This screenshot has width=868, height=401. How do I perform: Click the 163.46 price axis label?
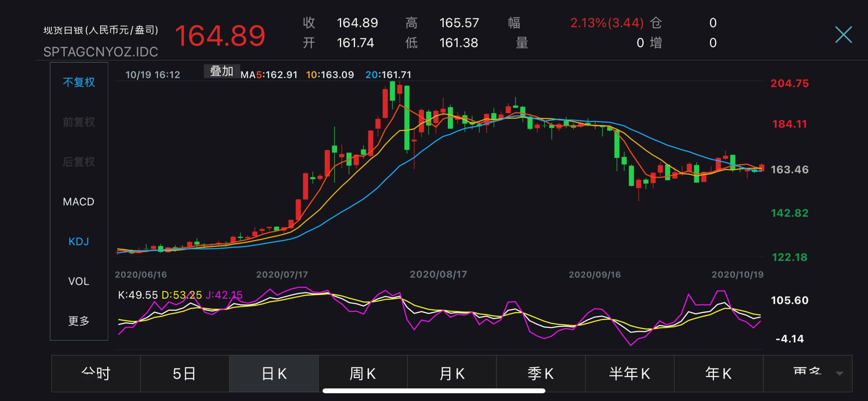790,169
